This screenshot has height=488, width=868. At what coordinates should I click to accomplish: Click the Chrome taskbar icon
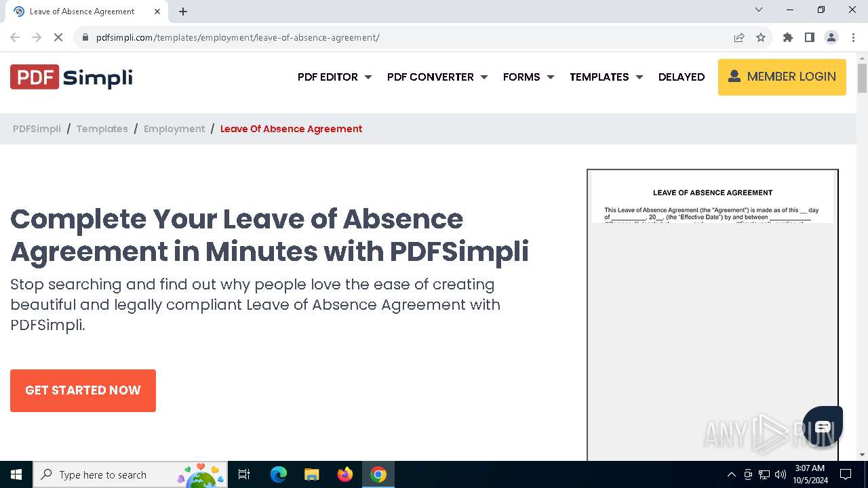[378, 474]
